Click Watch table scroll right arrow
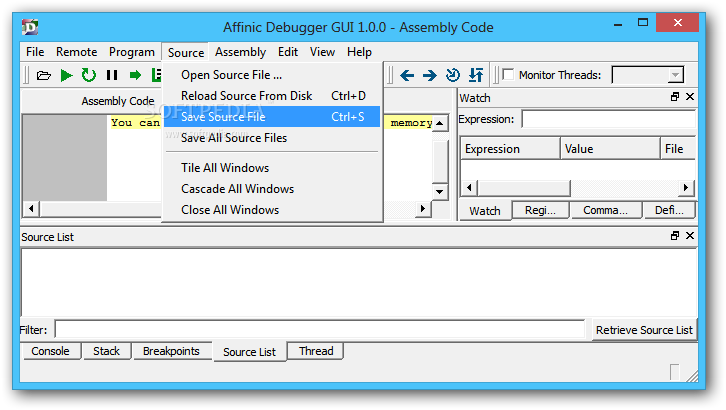Viewport: 726px width, 410px height. tap(686, 187)
